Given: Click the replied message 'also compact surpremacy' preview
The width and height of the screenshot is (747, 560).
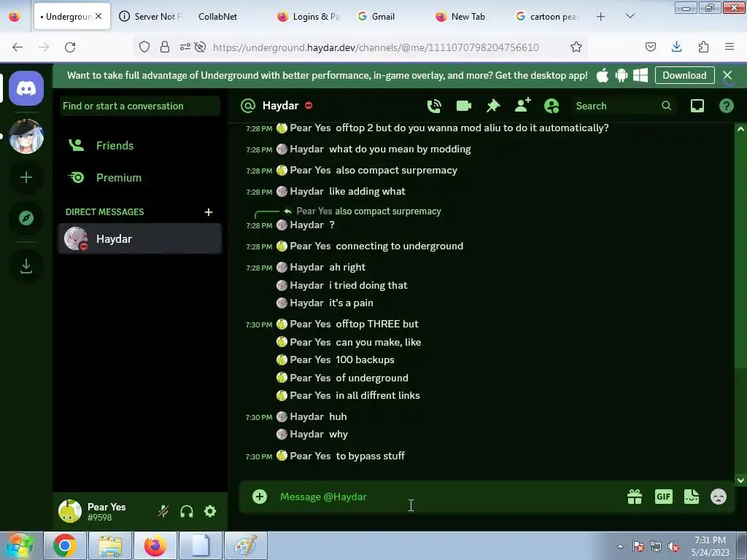Looking at the screenshot, I should point(388,211).
